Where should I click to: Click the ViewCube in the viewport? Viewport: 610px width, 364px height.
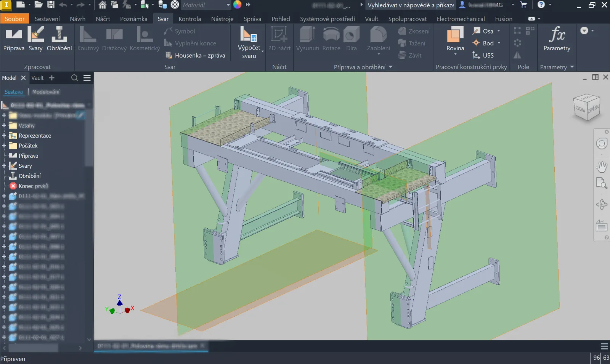[x=587, y=107]
